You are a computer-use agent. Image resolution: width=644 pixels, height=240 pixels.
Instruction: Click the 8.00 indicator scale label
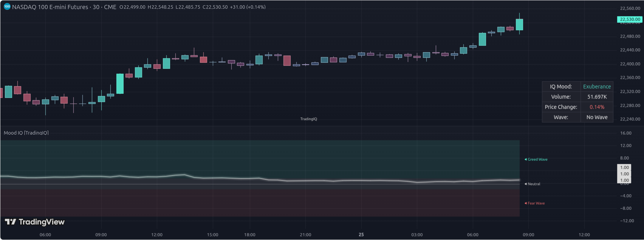(x=624, y=158)
